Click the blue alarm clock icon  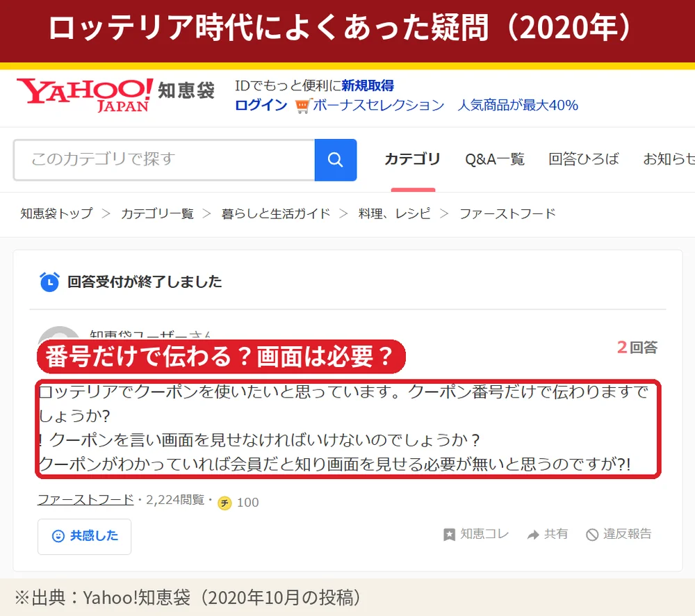point(49,282)
